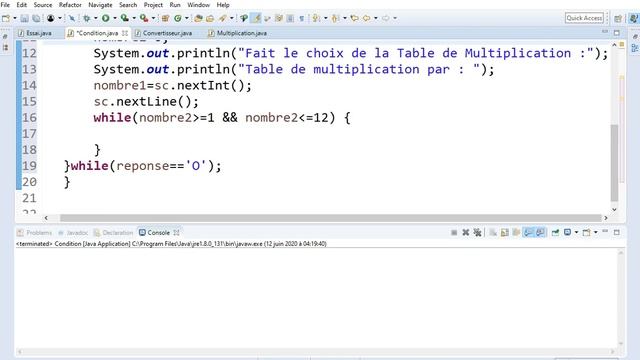Click the New Java Class icon
The image size is (640, 360).
pyautogui.click(x=178, y=18)
